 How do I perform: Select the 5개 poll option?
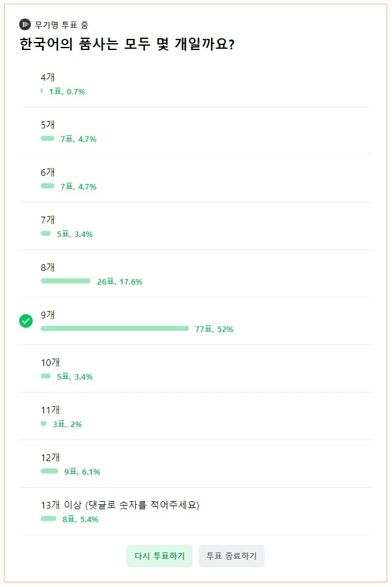pos(196,131)
